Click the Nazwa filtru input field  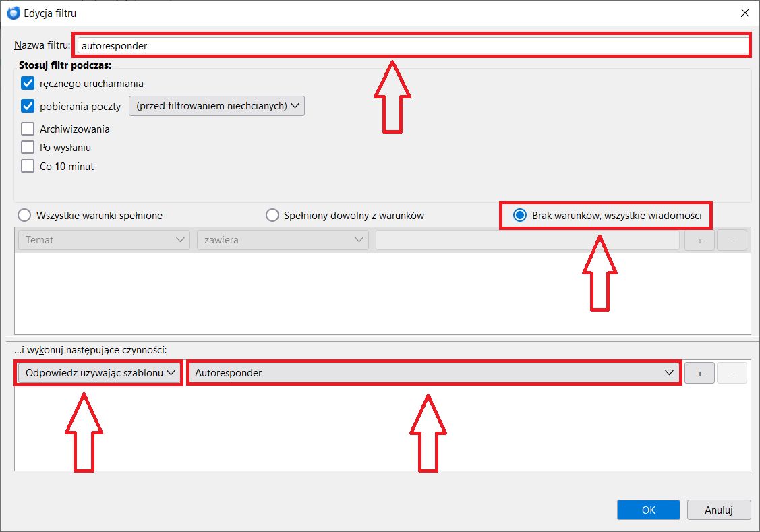point(413,46)
